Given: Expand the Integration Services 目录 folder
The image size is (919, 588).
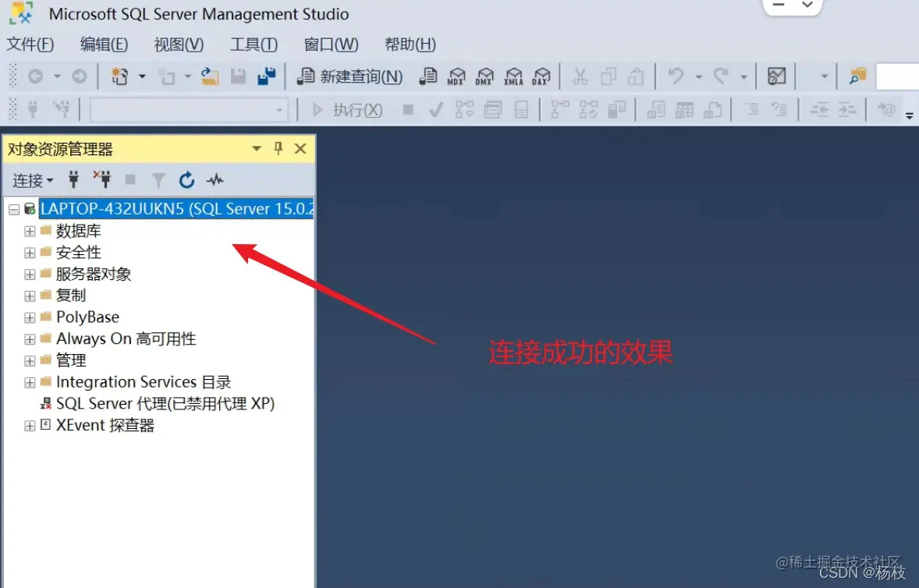Looking at the screenshot, I should point(30,382).
